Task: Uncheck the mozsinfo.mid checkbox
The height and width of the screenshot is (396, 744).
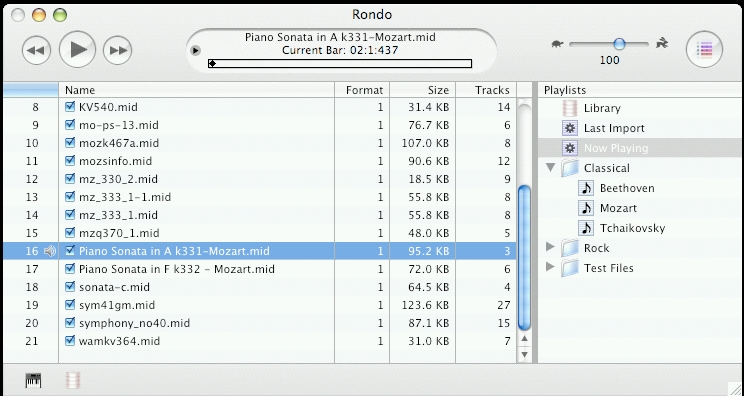Action: [x=70, y=161]
